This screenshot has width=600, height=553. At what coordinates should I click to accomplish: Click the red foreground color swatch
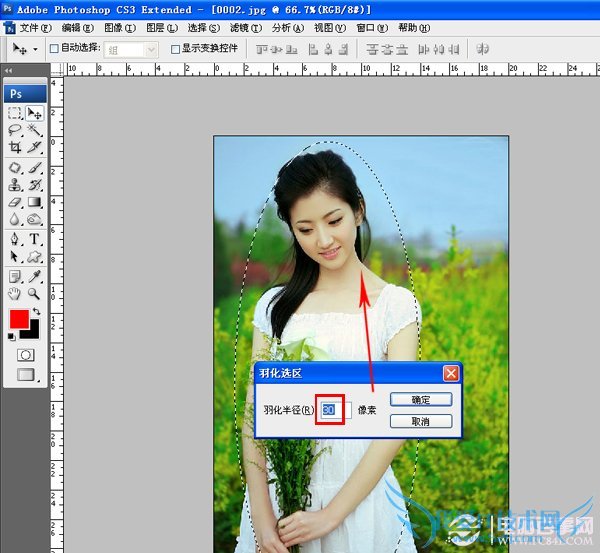point(19,320)
